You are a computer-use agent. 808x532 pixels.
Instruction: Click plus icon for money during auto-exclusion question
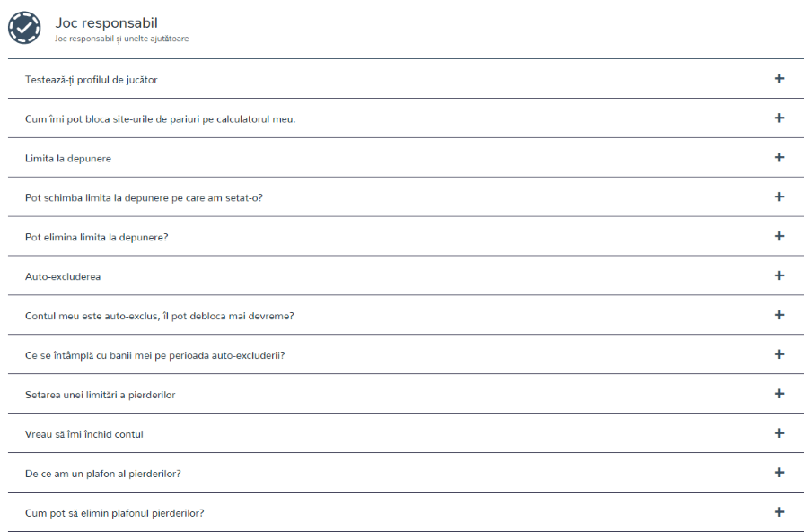coord(779,354)
